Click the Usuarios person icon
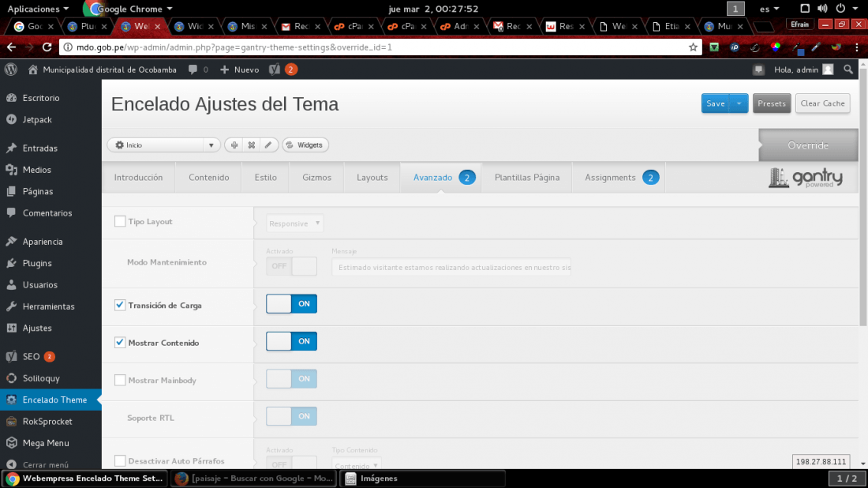868x488 pixels. click(11, 285)
